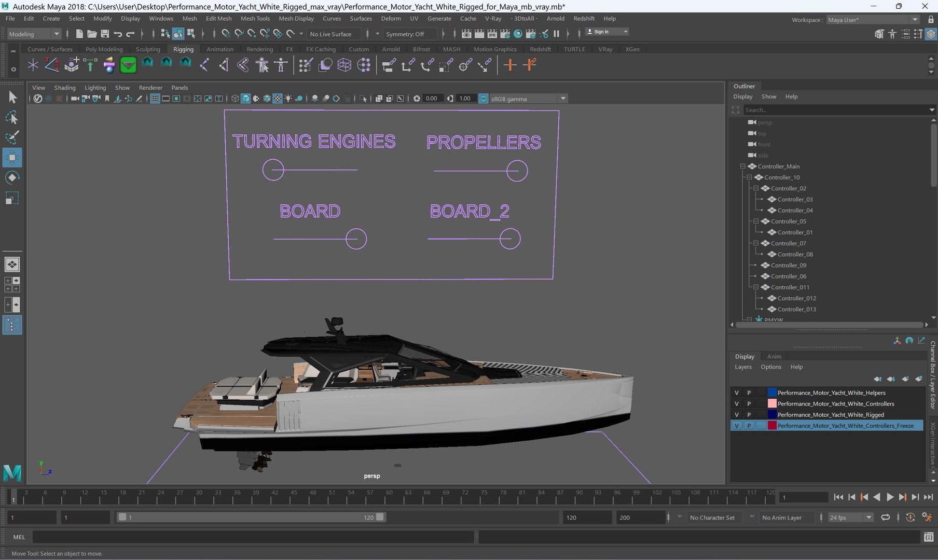Select the arrow Select tool

[x=12, y=97]
